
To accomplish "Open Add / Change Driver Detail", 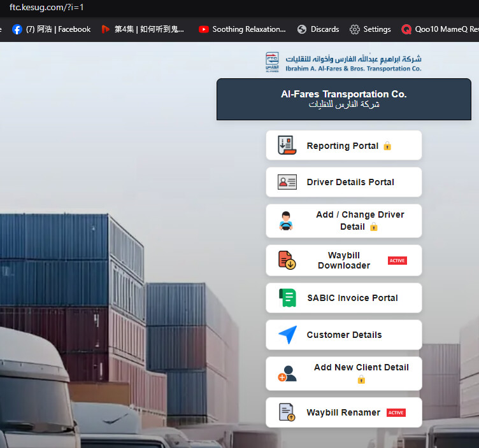I will [x=359, y=221].
